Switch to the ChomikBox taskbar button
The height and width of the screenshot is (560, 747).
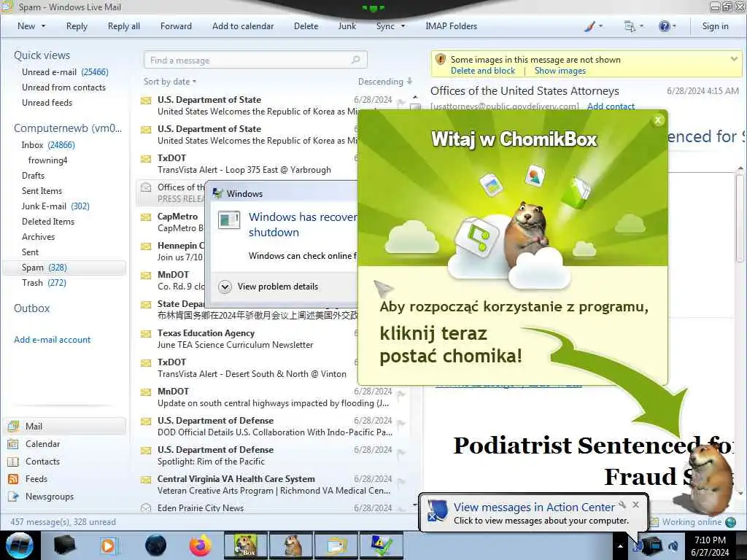[x=245, y=545]
